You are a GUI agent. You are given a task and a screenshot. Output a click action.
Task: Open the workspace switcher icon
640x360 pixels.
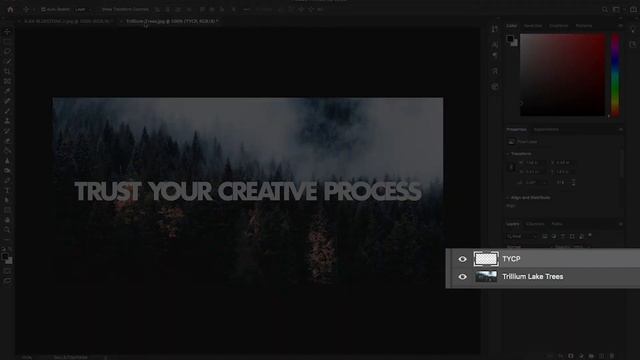tap(616, 9)
